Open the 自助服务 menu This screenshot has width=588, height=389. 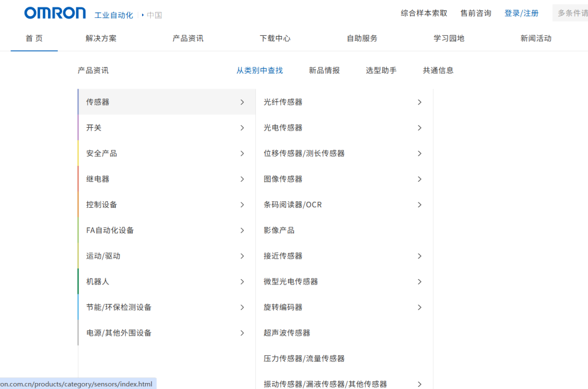362,38
